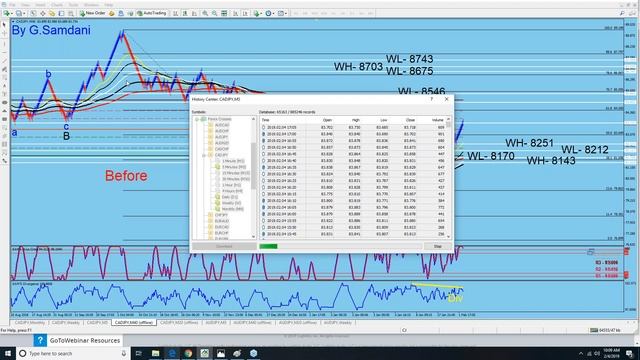The width and height of the screenshot is (640, 360).
Task: Open the View menu
Action: (25, 5)
